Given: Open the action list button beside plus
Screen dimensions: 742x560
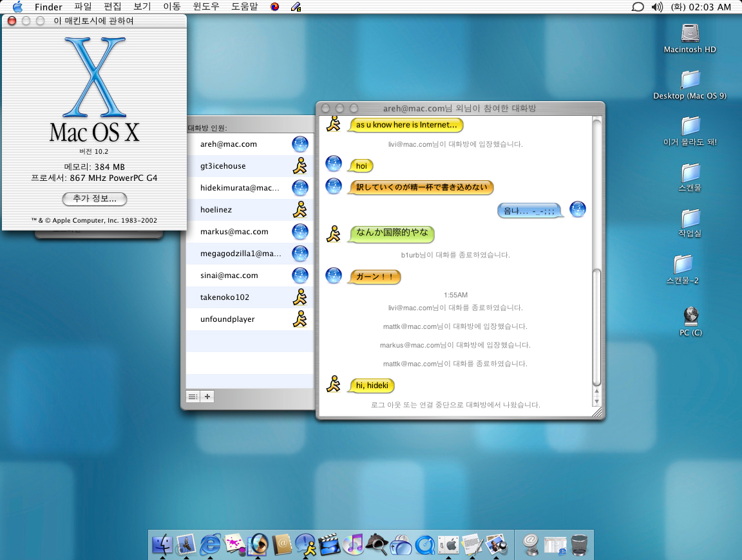Looking at the screenshot, I should [x=193, y=397].
